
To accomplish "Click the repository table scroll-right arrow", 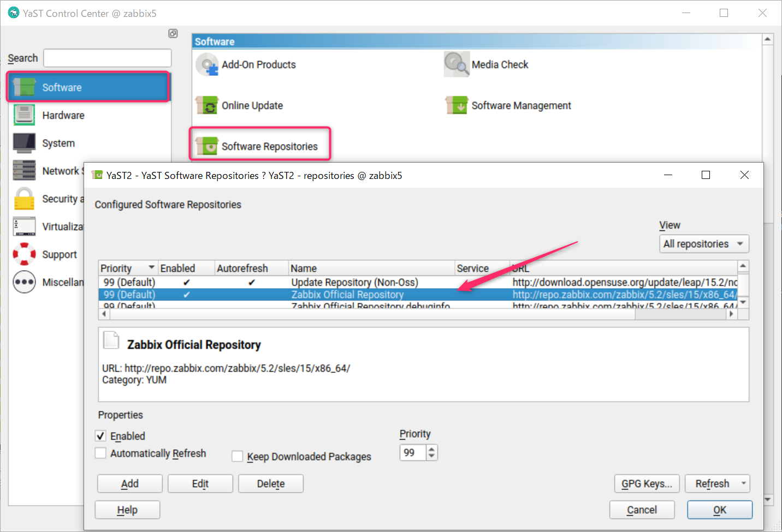I will coord(732,314).
